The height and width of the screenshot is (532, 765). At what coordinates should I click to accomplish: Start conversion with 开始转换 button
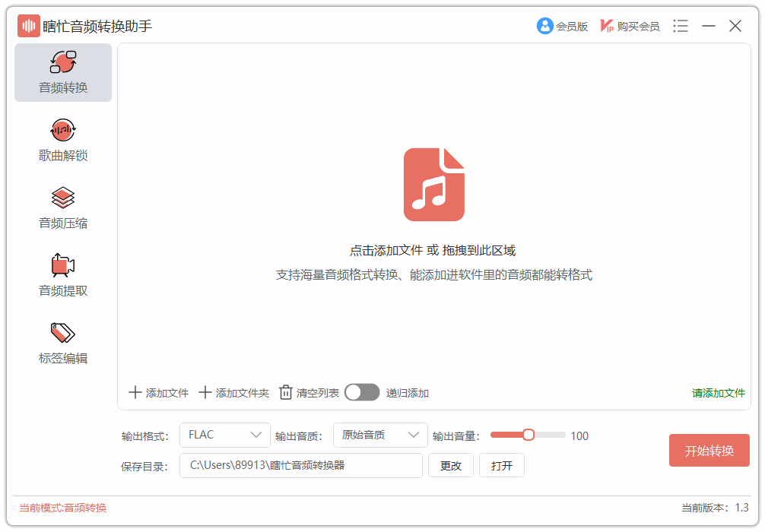709,450
